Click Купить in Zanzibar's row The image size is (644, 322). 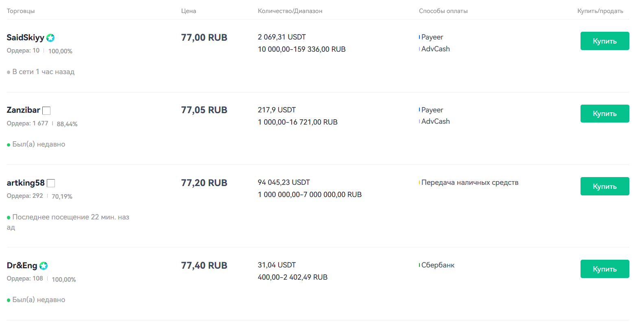coord(605,114)
